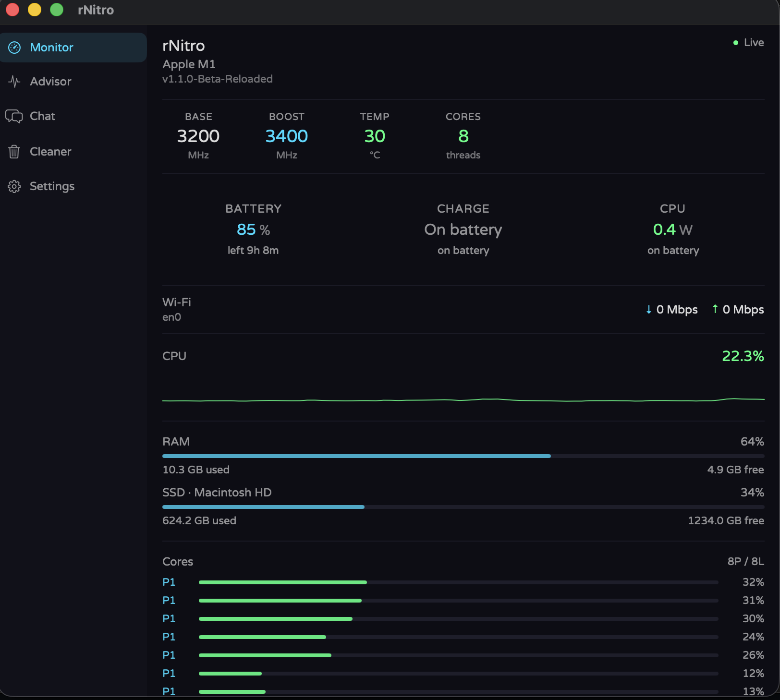
Task: Click '624.2 GB used' disk text
Action: tap(199, 521)
